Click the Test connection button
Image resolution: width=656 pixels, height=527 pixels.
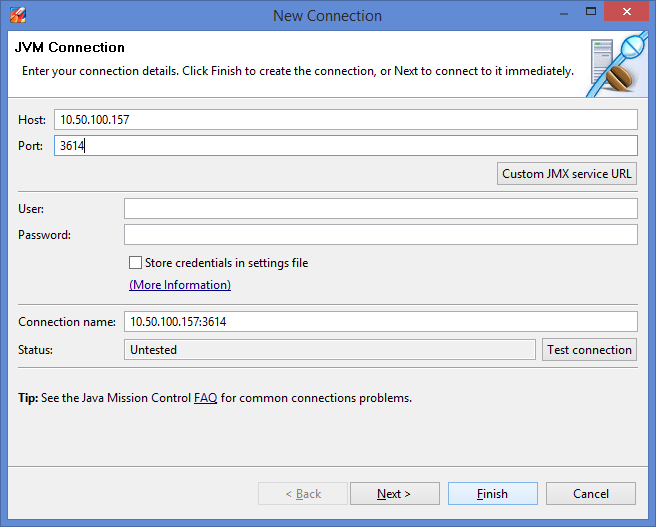tap(589, 350)
